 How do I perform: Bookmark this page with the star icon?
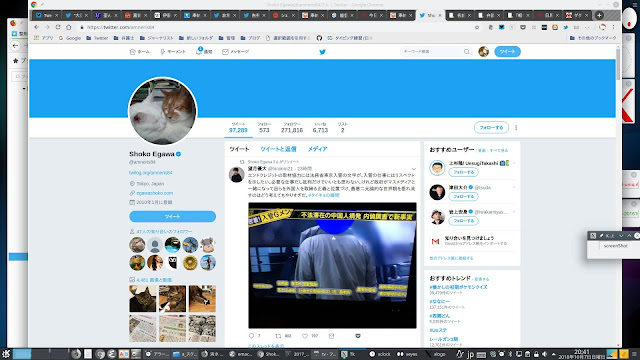pos(477,27)
